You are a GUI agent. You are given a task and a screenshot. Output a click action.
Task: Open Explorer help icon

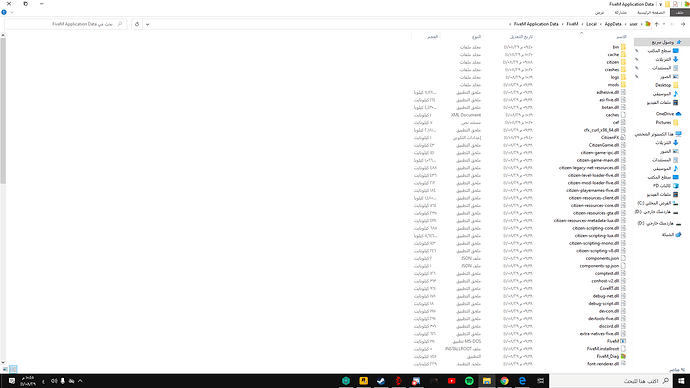click(x=4, y=12)
